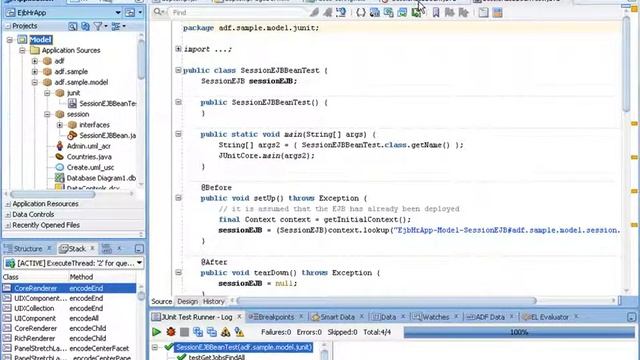Run the JUnit tests with green play icon
The width and height of the screenshot is (640, 360).
[156, 332]
